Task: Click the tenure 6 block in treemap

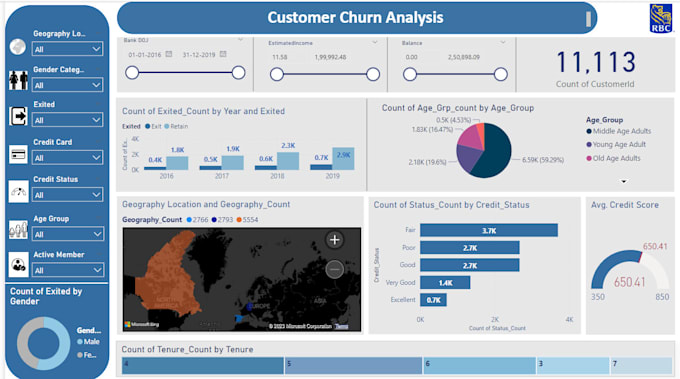Action: (x=480, y=366)
